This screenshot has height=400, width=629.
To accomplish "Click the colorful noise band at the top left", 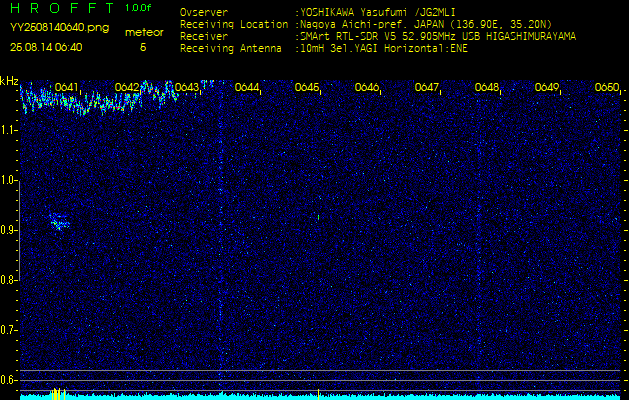I will click(100, 98).
